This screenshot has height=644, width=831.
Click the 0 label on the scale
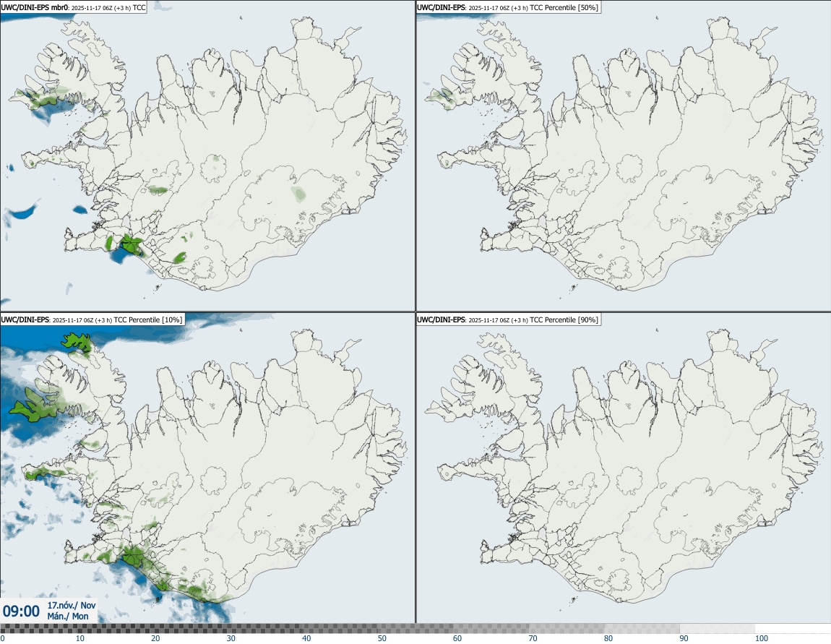coord(3,638)
